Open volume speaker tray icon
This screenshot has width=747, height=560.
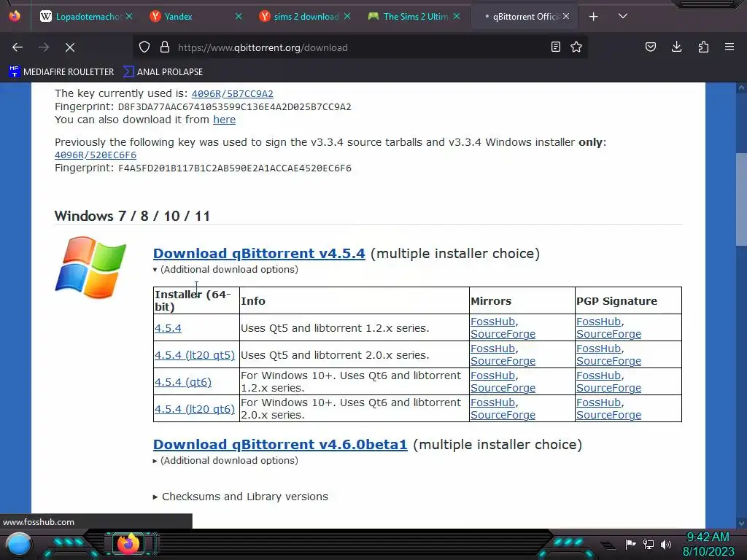coord(666,544)
